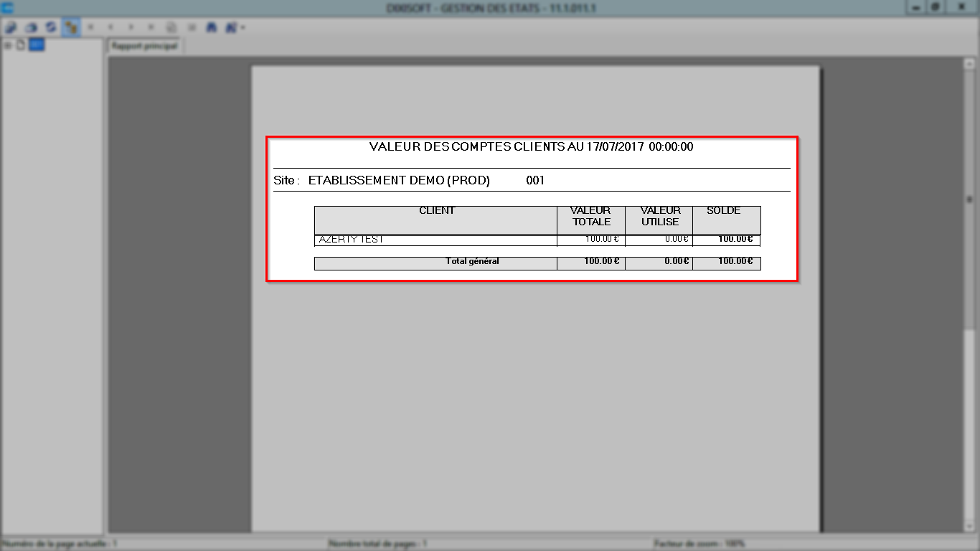Click AZERTY TEST valeur totale 100.00 €

(x=601, y=240)
